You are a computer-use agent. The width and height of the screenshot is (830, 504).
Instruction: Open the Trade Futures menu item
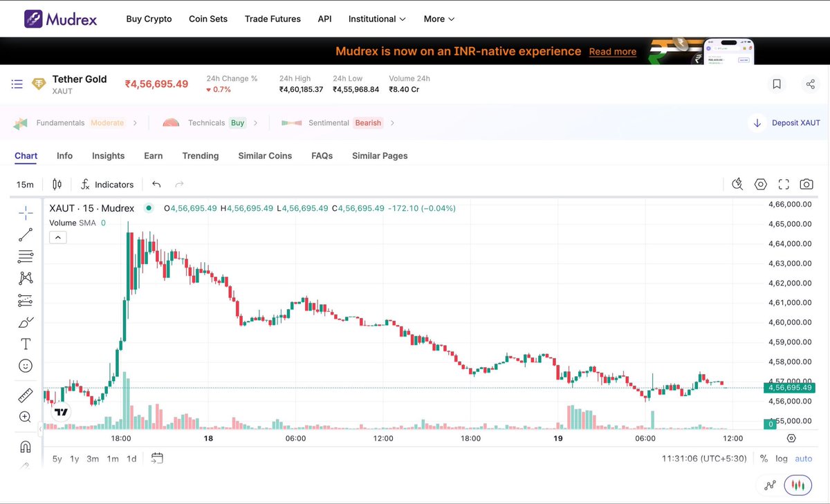pos(273,19)
